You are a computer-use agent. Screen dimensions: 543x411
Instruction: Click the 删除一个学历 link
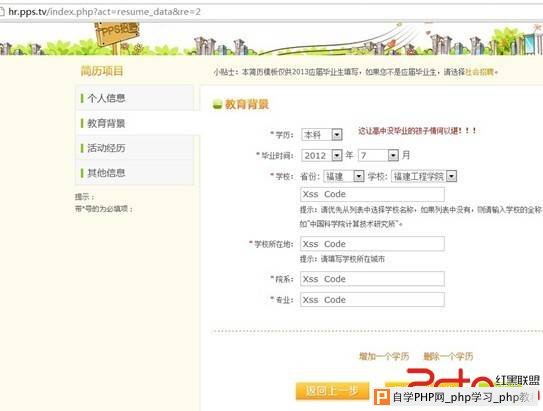coord(448,356)
